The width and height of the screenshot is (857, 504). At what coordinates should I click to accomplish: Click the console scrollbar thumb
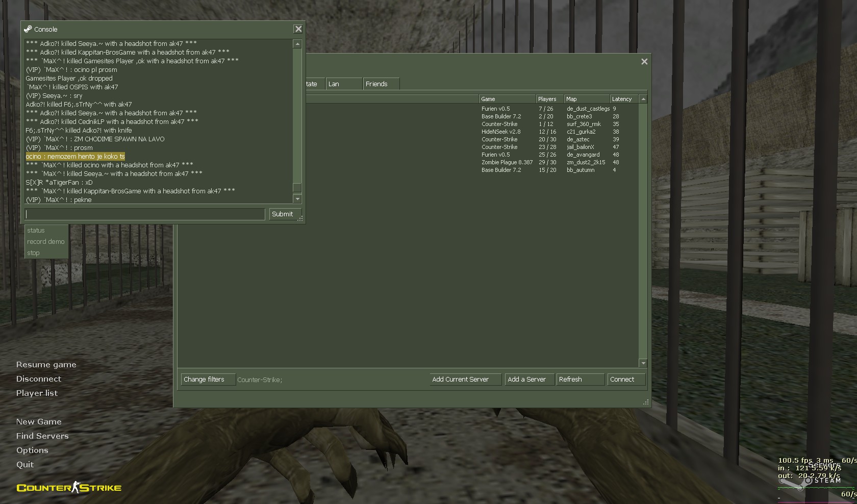click(x=297, y=187)
